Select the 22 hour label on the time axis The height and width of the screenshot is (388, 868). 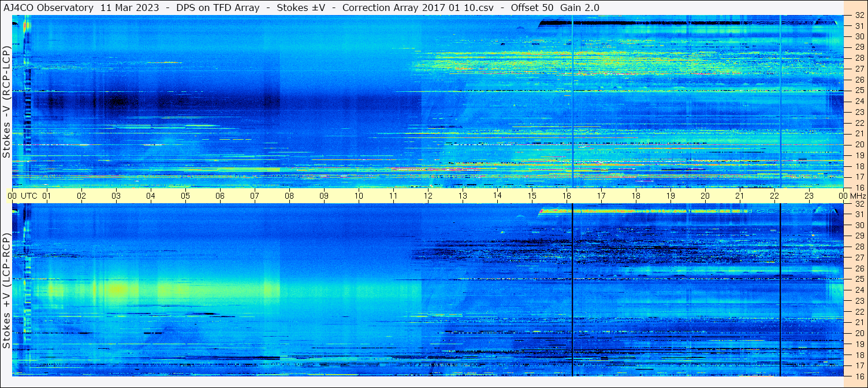[x=774, y=196]
